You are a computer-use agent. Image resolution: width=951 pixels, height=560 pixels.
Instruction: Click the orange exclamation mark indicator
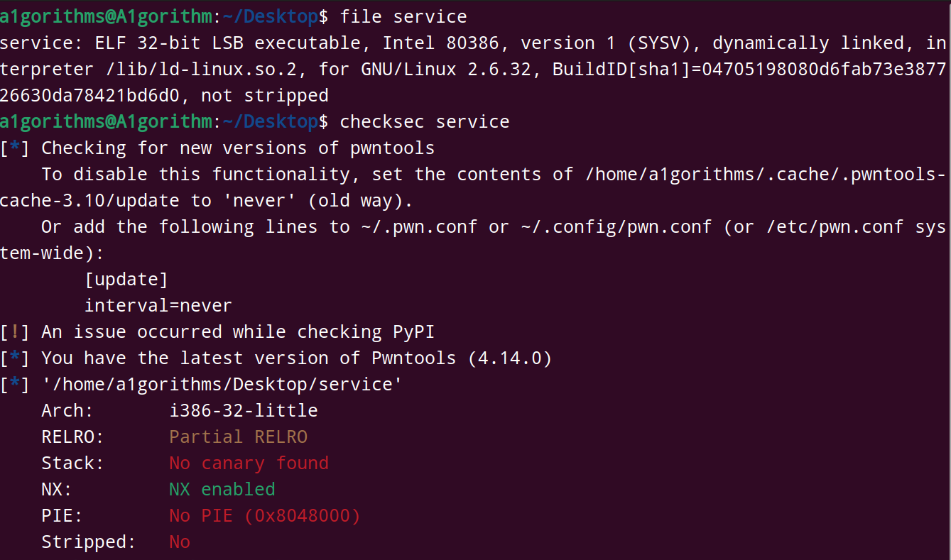coord(15,332)
